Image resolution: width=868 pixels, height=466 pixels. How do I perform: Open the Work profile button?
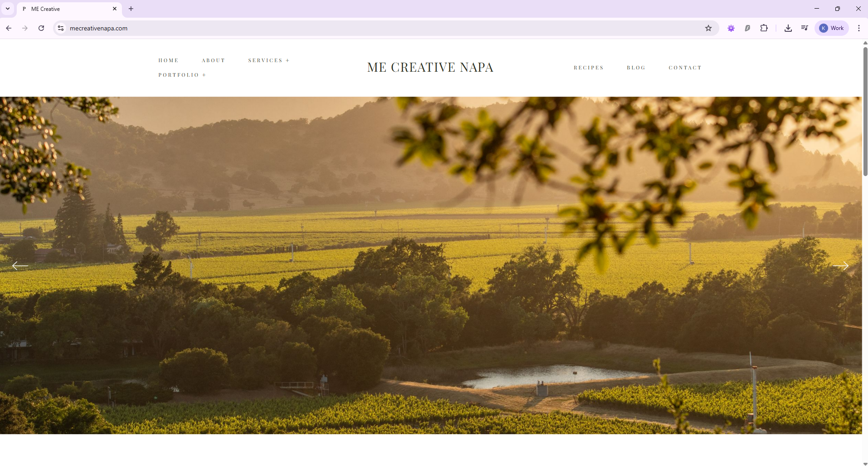[x=832, y=28]
